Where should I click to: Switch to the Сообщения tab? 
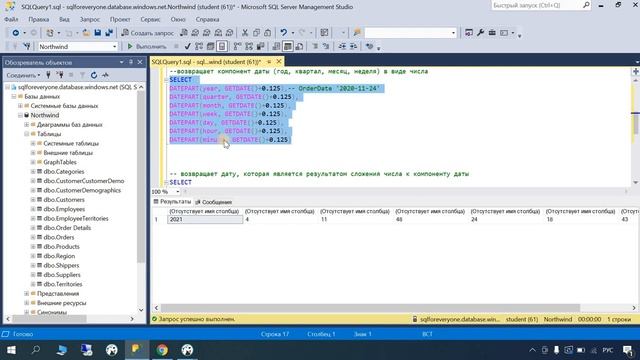213,202
